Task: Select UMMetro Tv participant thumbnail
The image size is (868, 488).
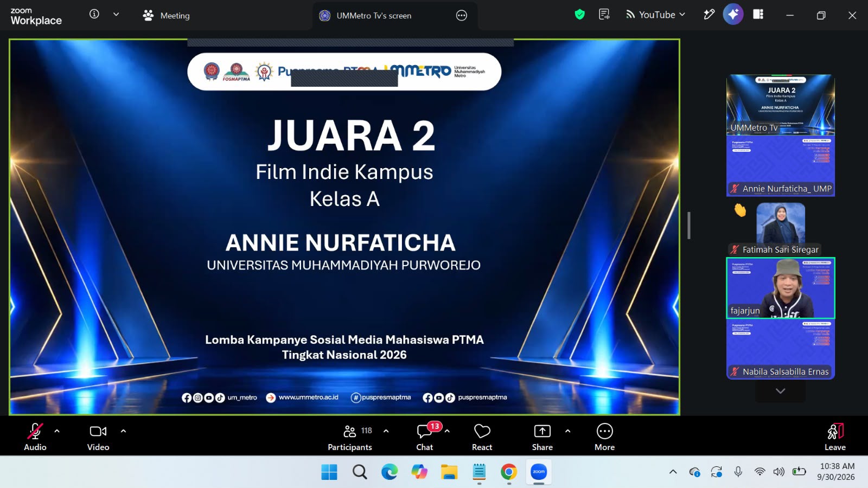Action: [781, 105]
